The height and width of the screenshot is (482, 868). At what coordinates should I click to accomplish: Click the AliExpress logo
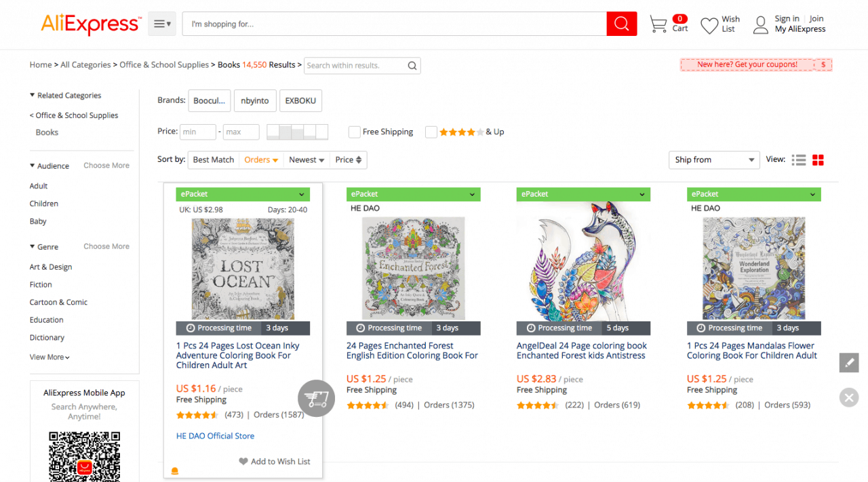(90, 24)
